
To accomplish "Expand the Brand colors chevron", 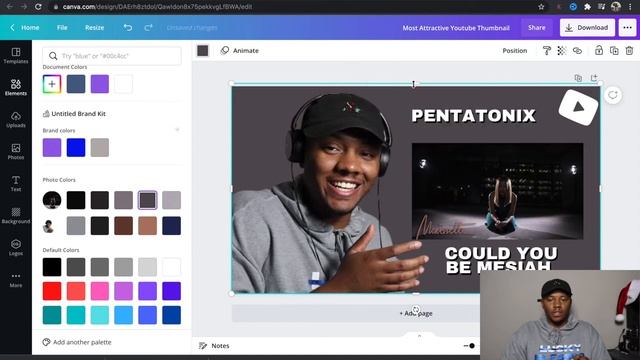I will pos(177,130).
